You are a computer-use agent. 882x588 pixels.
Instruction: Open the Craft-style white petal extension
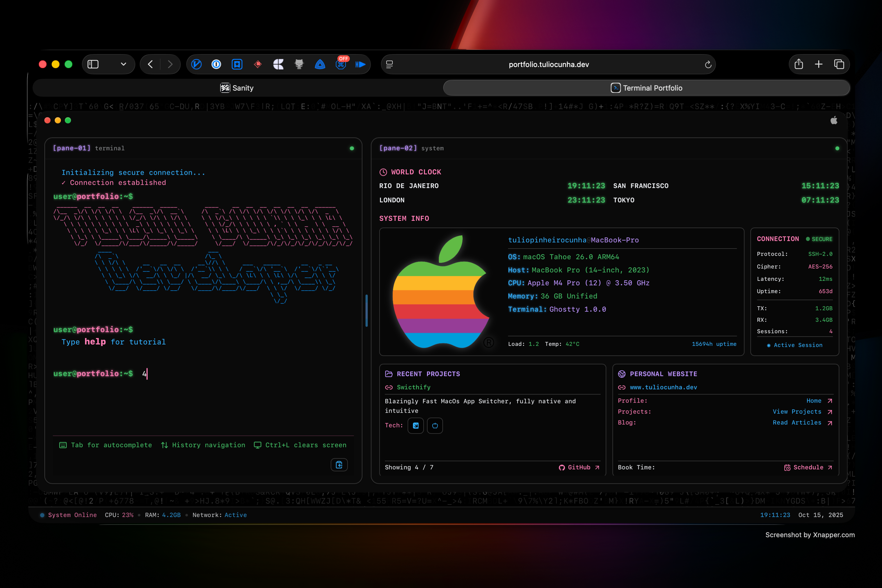click(278, 65)
